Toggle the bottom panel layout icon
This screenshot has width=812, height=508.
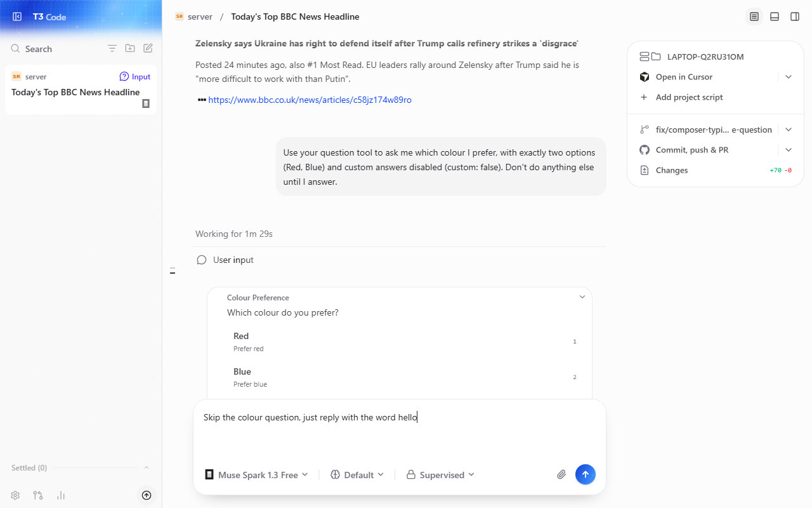pyautogui.click(x=775, y=17)
